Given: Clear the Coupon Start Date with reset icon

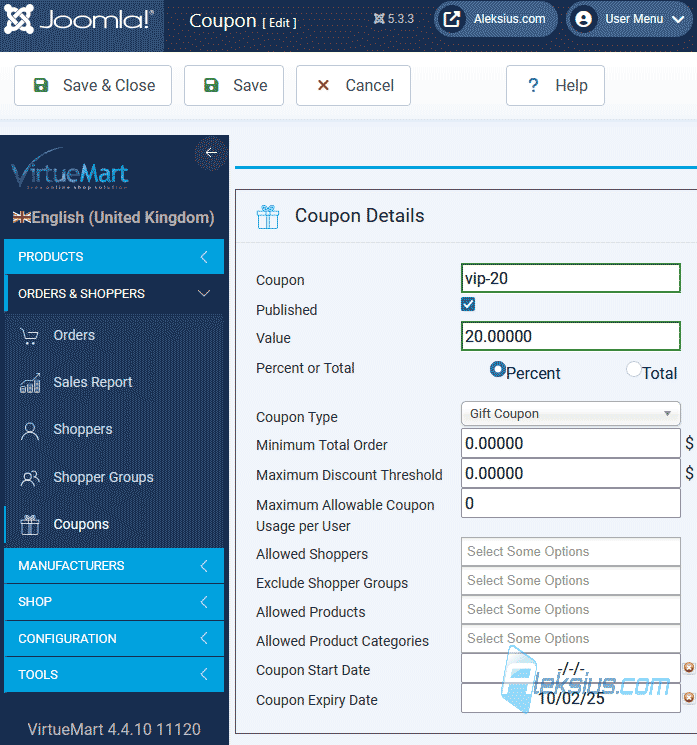Looking at the screenshot, I should click(x=689, y=668).
